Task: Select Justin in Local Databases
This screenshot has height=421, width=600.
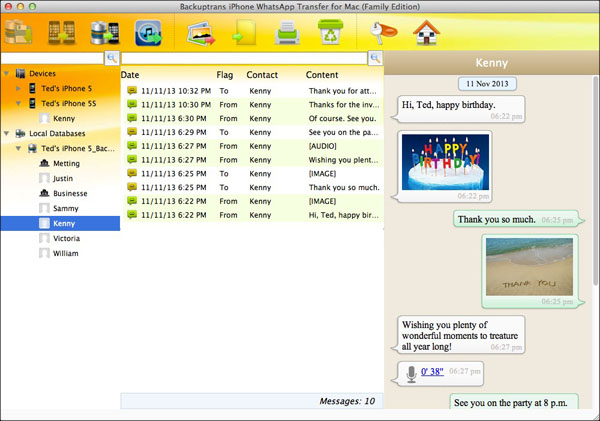Action: click(x=63, y=178)
